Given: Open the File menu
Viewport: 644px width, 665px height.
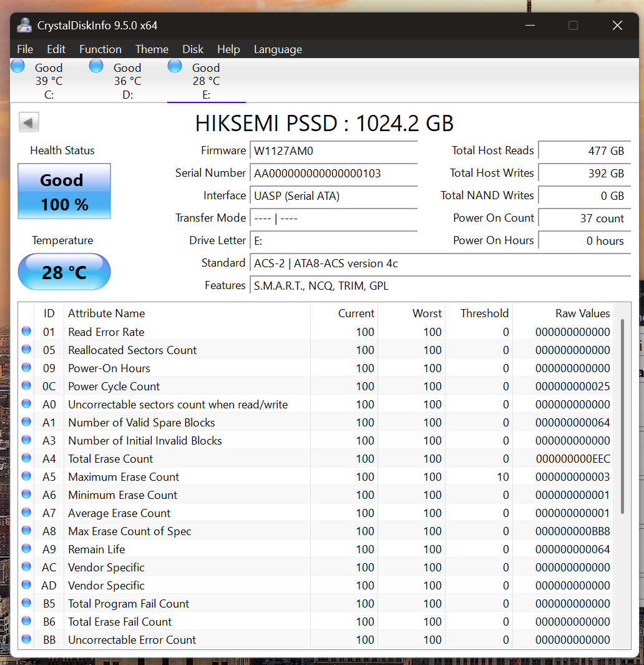Looking at the screenshot, I should click(25, 49).
